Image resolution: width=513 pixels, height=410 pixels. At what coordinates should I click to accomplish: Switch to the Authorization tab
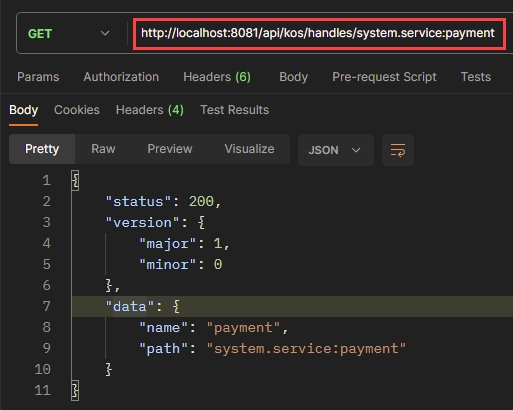tap(121, 77)
